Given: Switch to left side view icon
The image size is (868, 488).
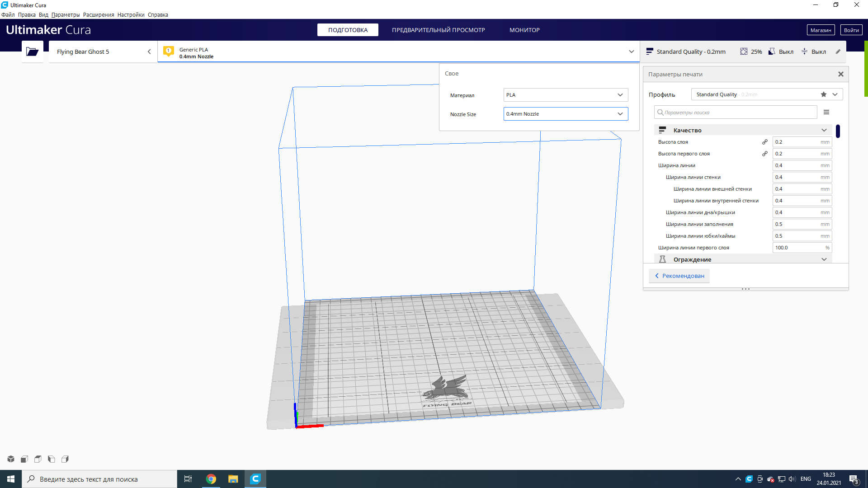Looking at the screenshot, I should pos(52,459).
